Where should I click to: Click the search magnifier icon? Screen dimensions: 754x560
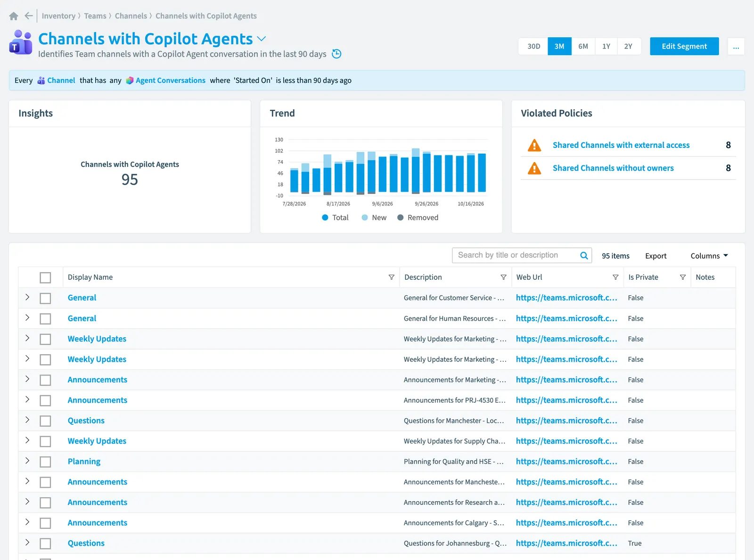click(584, 255)
